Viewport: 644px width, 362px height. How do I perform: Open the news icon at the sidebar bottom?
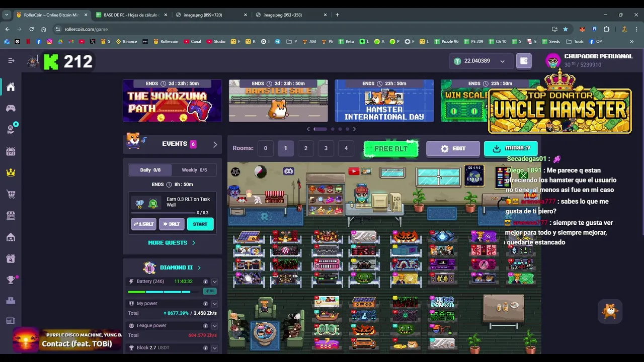(11, 321)
